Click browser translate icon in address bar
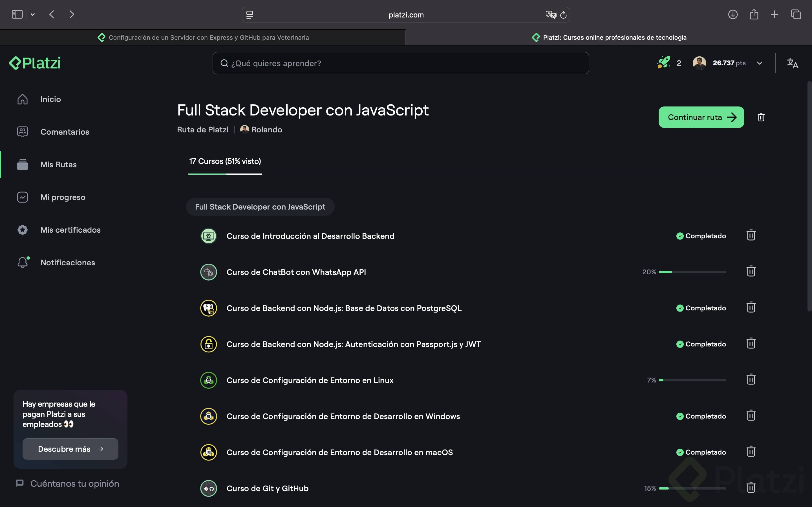 (x=550, y=15)
